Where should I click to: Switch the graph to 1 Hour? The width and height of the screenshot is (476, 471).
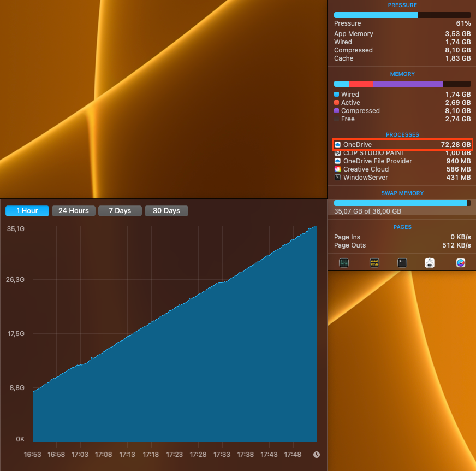(x=27, y=211)
